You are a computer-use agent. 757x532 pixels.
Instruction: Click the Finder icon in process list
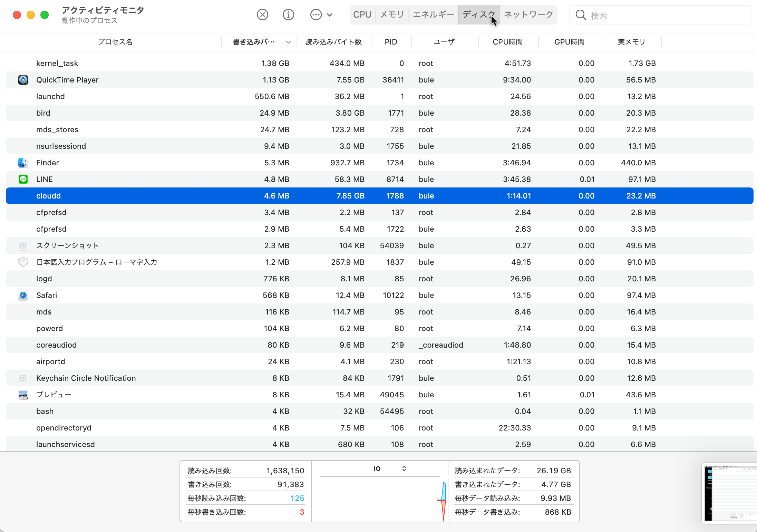pos(23,163)
